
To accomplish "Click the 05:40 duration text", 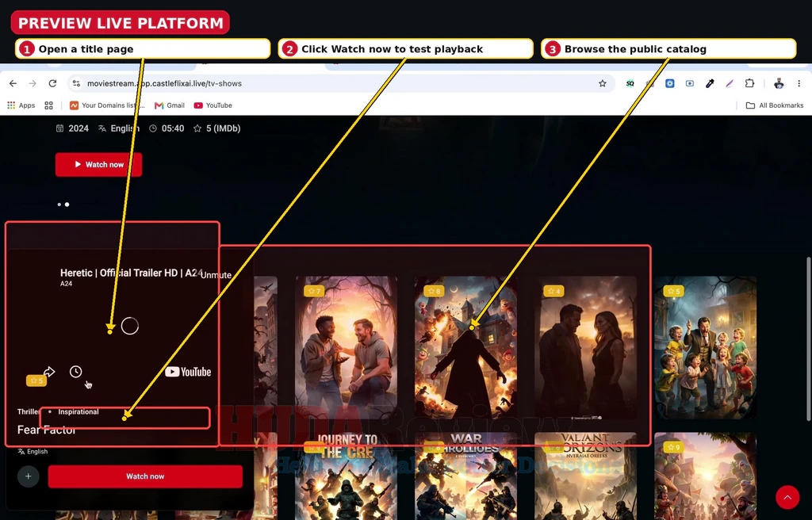I will [x=172, y=128].
